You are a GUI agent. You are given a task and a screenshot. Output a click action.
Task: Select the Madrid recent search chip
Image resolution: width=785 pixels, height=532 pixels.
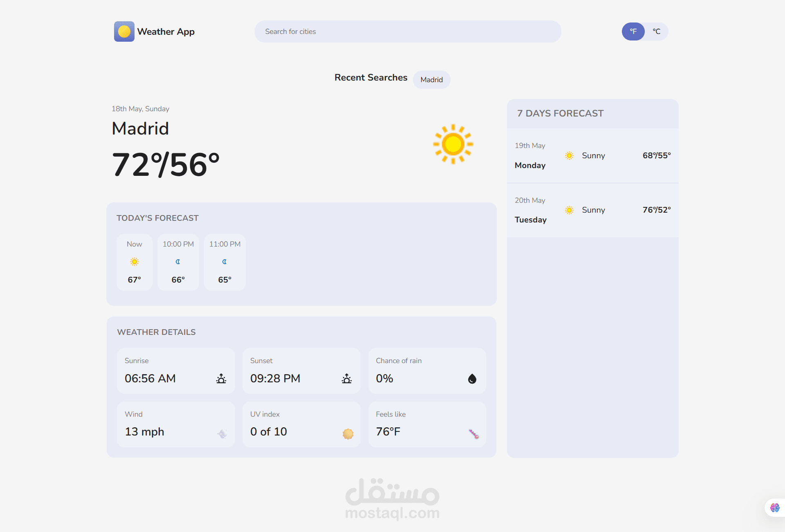431,80
